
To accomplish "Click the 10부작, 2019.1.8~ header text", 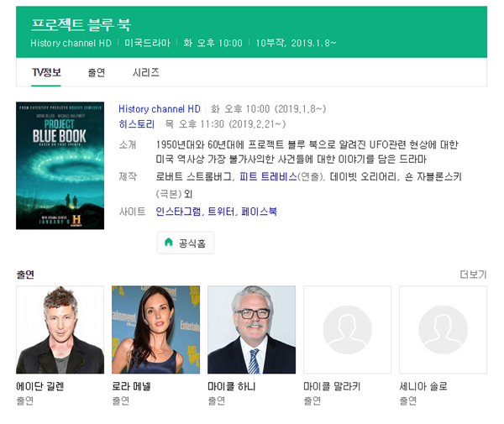I will [x=296, y=43].
